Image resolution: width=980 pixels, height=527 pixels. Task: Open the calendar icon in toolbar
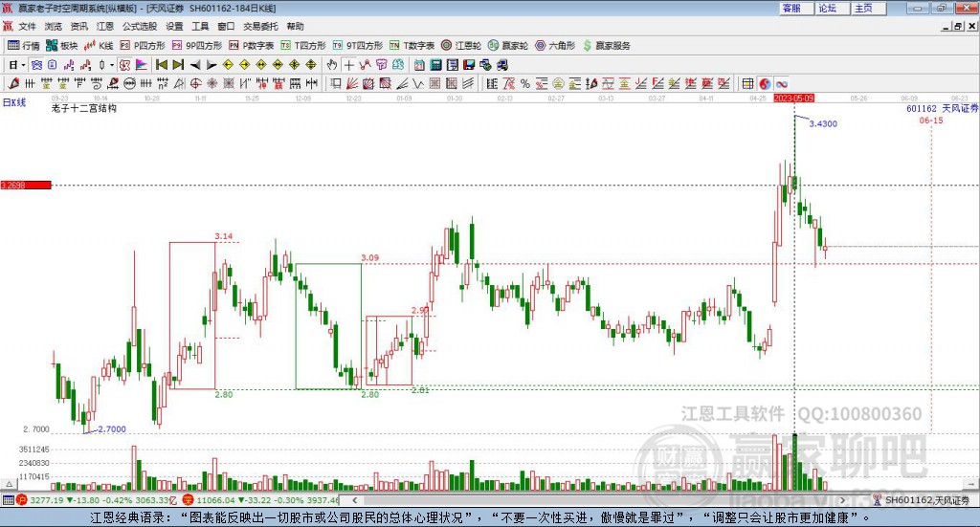419,65
